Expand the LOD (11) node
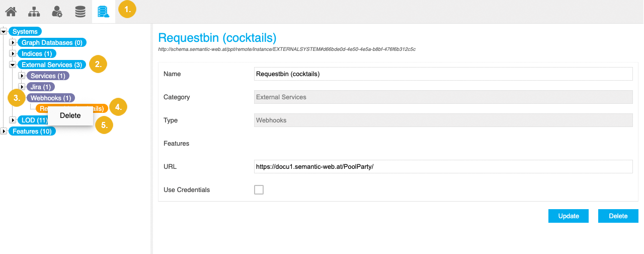 coord(13,120)
